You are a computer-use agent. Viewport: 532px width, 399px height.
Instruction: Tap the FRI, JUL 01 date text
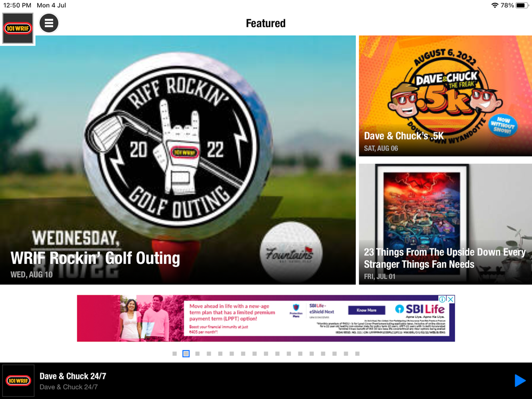pos(380,277)
